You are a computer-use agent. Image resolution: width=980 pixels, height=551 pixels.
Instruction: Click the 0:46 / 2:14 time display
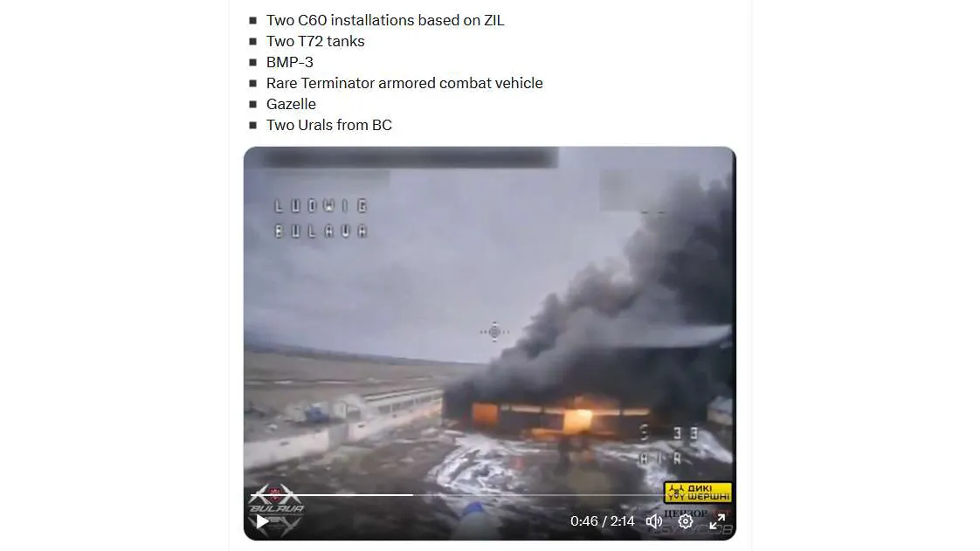602,521
